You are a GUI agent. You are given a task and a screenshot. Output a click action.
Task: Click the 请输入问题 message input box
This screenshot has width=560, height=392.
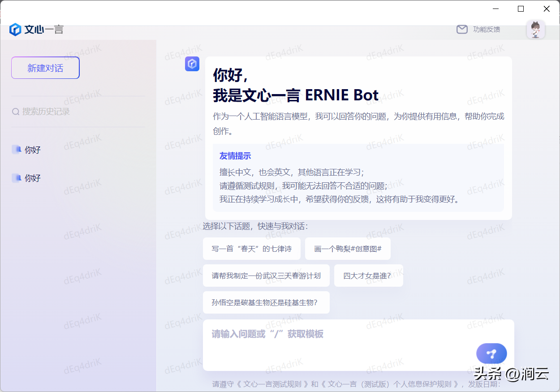click(x=358, y=345)
